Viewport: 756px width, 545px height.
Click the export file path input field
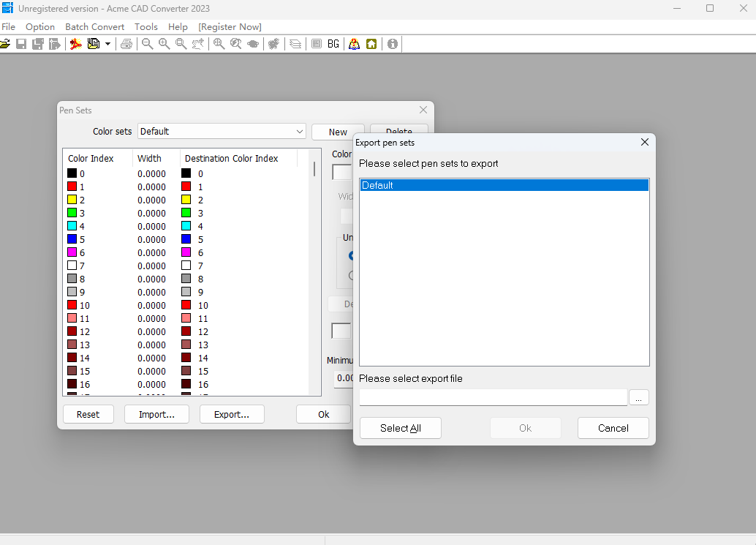coord(493,397)
